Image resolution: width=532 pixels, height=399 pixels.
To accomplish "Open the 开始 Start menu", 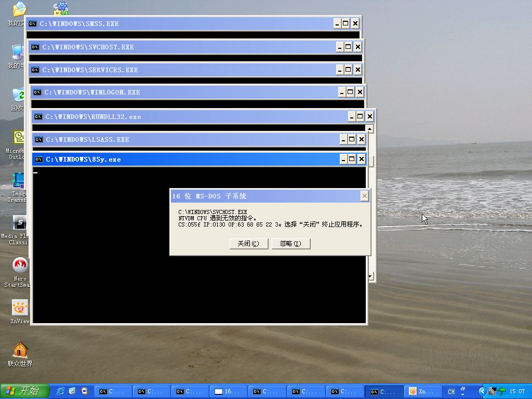I will (25, 391).
